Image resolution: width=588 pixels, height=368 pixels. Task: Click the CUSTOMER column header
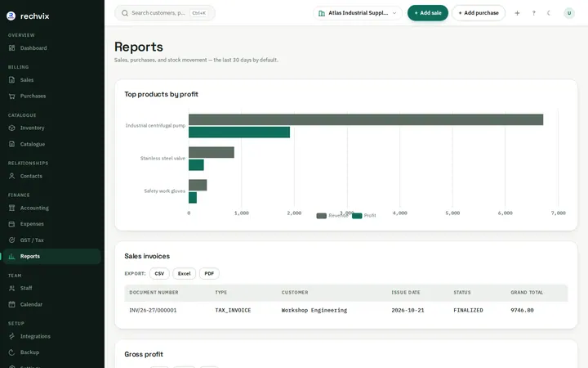(x=295, y=292)
